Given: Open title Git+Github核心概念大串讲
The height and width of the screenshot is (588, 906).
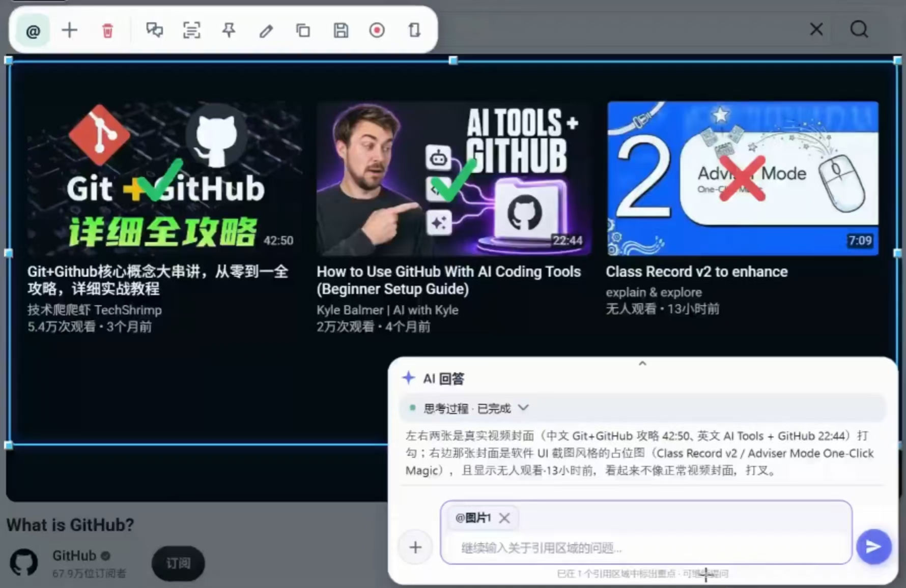Looking at the screenshot, I should (158, 280).
